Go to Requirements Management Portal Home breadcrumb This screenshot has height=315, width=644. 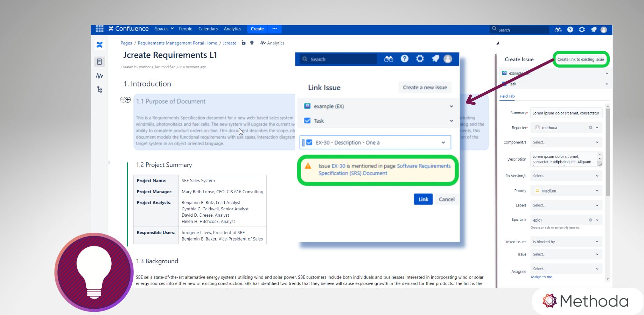[x=177, y=43]
